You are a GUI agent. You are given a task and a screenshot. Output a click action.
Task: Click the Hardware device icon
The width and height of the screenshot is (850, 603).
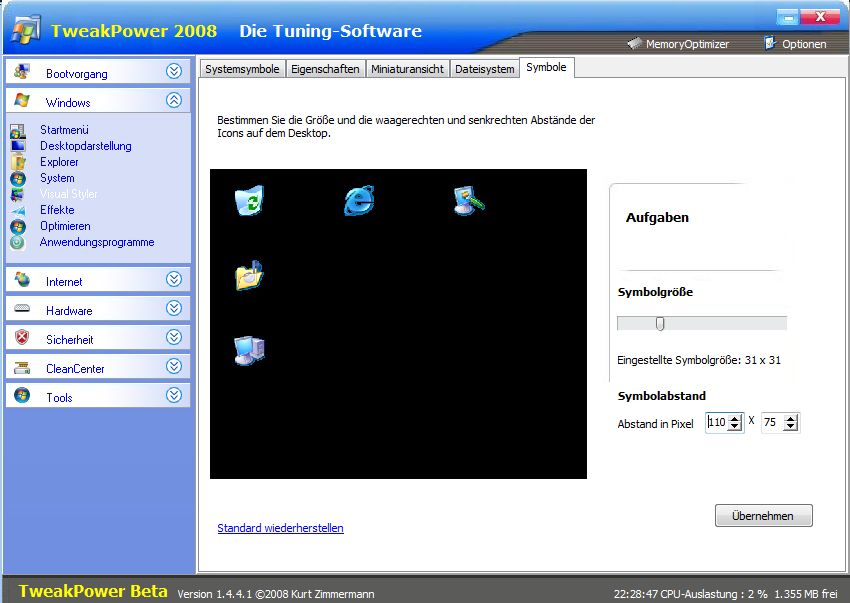22,309
